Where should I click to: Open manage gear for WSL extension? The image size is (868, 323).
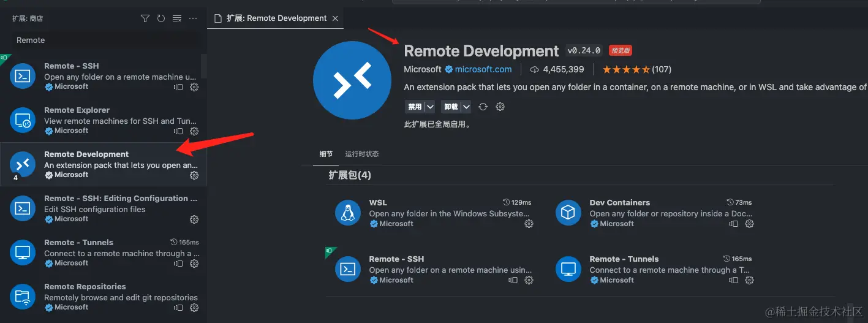tap(529, 224)
